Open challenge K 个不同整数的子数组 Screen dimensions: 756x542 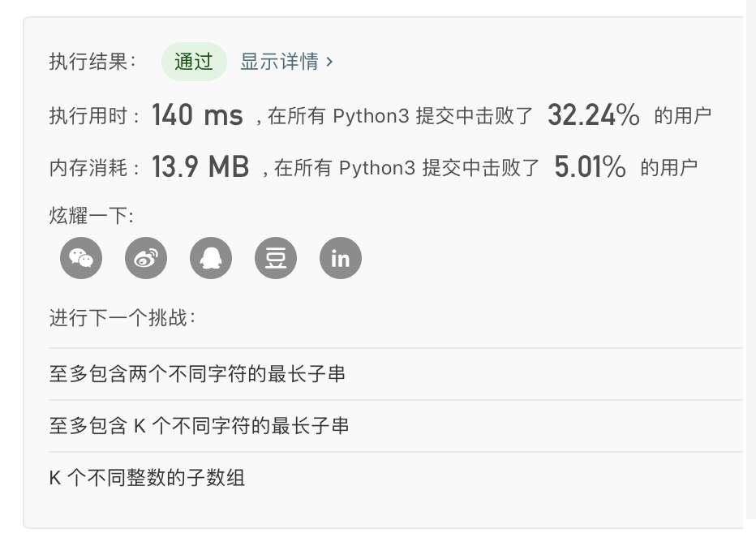tap(147, 478)
